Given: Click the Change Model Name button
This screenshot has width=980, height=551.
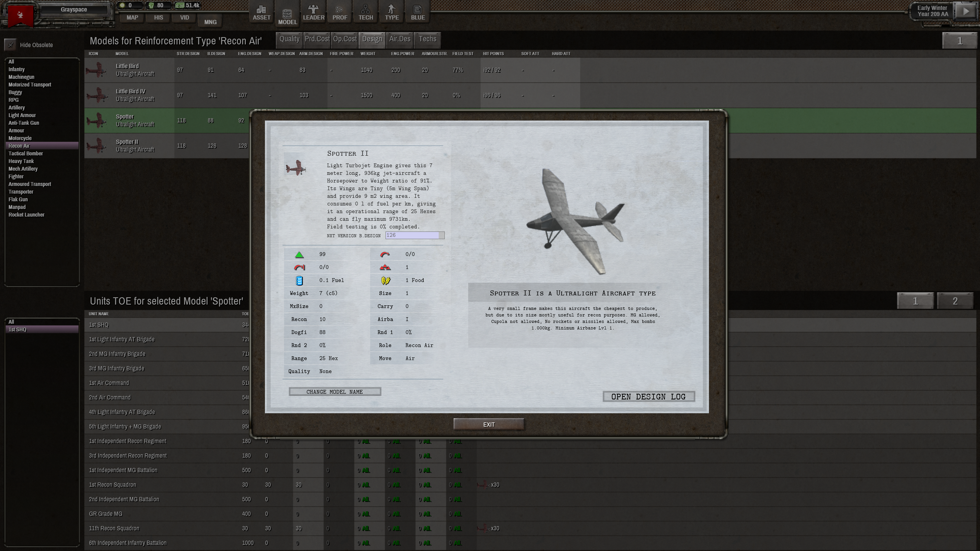Looking at the screenshot, I should pos(335,392).
